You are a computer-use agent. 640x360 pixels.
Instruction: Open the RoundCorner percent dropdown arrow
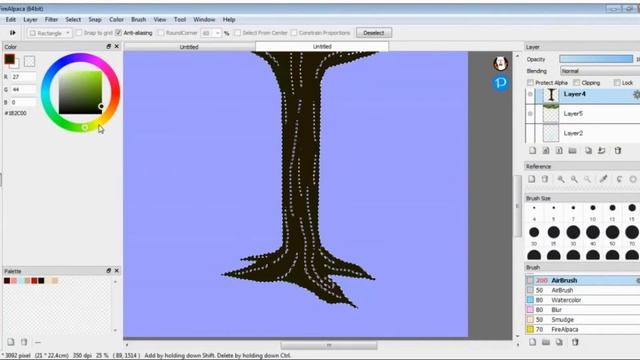point(218,33)
